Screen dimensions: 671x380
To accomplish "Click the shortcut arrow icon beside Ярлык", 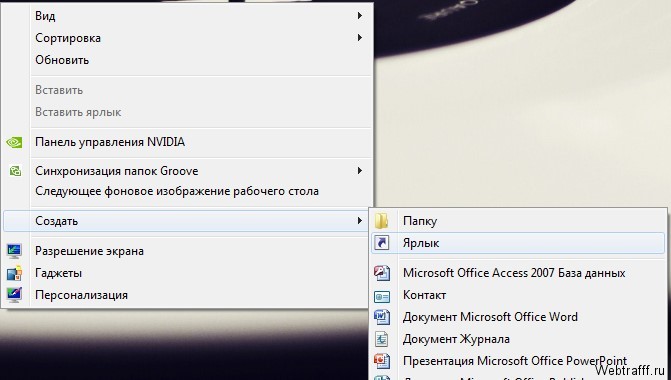I will (382, 243).
